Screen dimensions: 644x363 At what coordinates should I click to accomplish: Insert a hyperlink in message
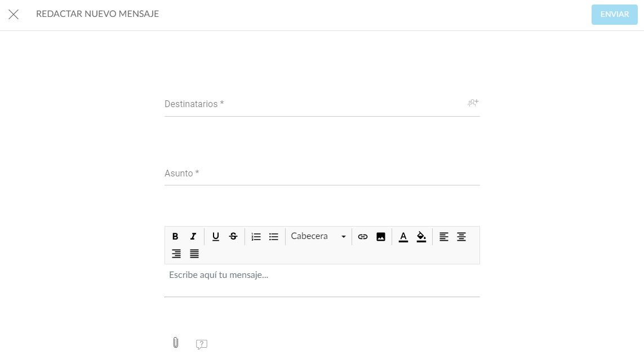[363, 237]
